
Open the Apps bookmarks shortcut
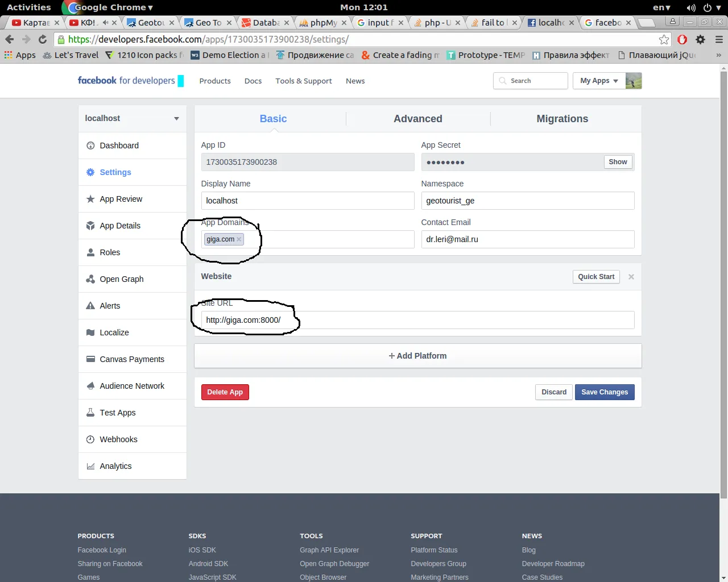coord(20,55)
